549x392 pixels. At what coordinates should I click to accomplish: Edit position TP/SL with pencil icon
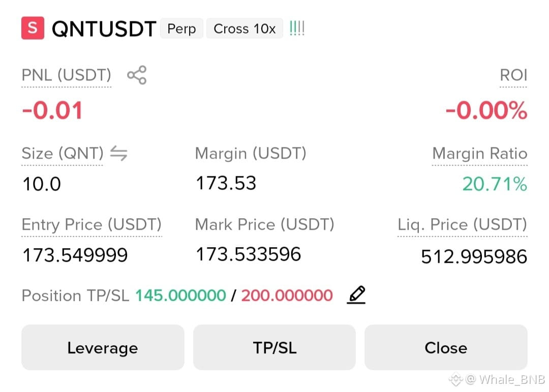coord(356,295)
